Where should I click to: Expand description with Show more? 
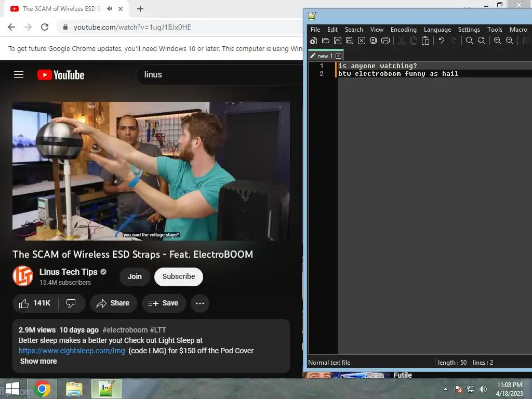tap(38, 361)
